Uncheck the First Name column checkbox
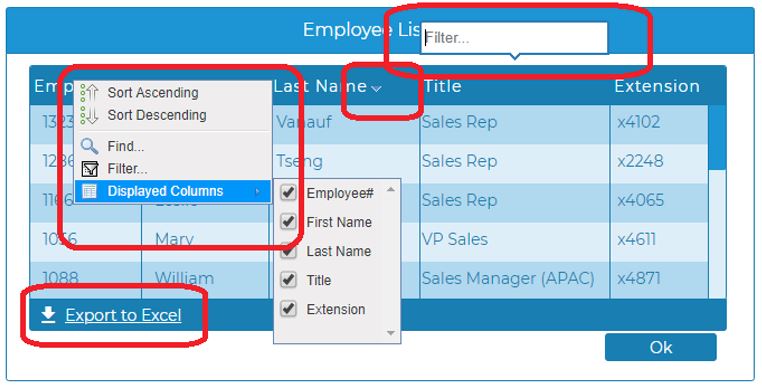762x387 pixels. tap(289, 222)
